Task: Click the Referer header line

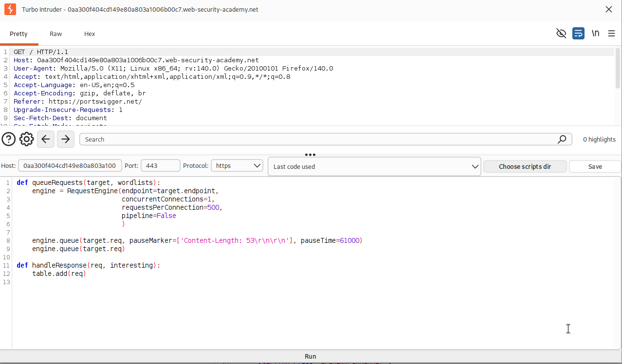Action: 78,102
